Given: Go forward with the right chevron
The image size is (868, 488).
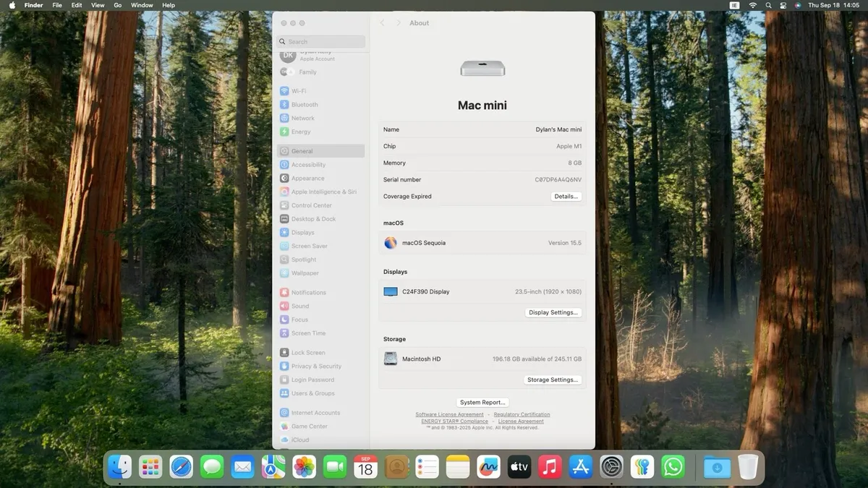Looking at the screenshot, I should pos(398,23).
